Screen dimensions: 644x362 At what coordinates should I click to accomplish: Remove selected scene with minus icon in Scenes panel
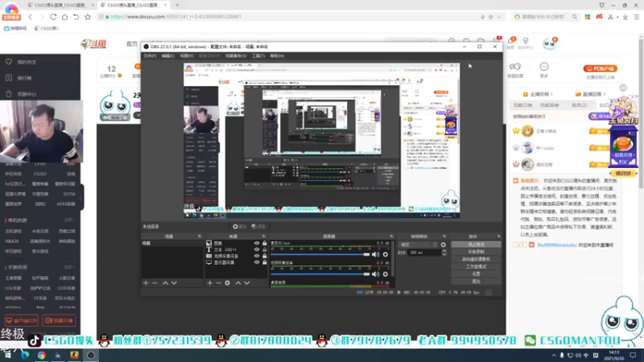[x=155, y=283]
